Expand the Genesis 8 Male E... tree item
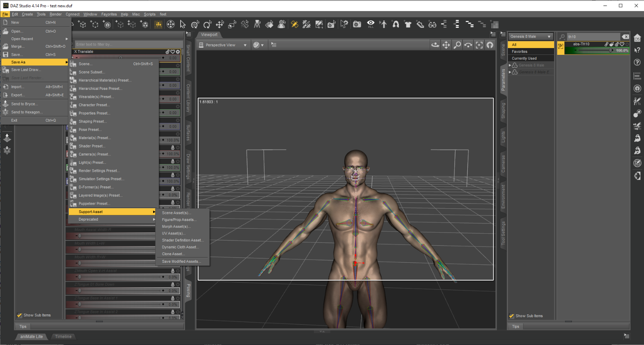This screenshot has height=345, width=644. pos(510,72)
